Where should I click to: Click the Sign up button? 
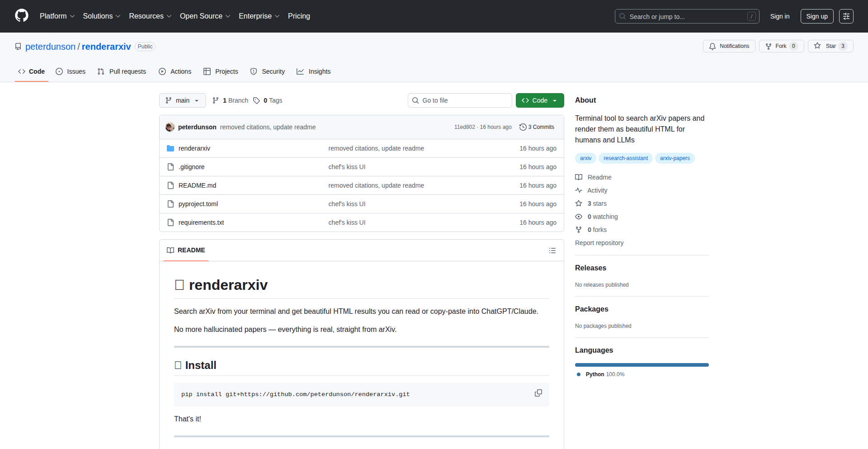(816, 16)
